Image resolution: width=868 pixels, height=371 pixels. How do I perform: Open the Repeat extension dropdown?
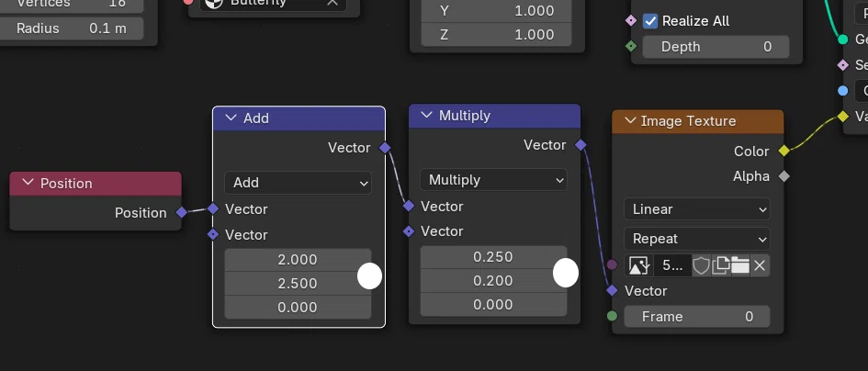point(697,239)
